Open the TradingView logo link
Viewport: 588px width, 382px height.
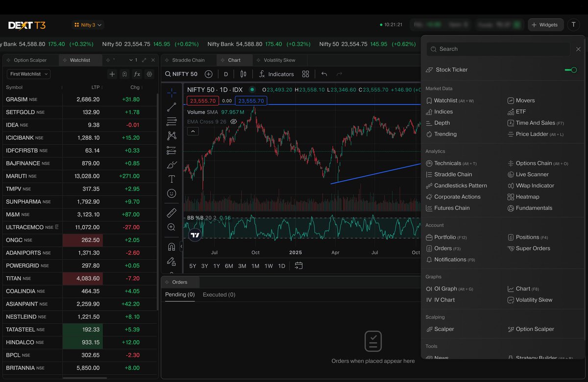click(x=196, y=235)
